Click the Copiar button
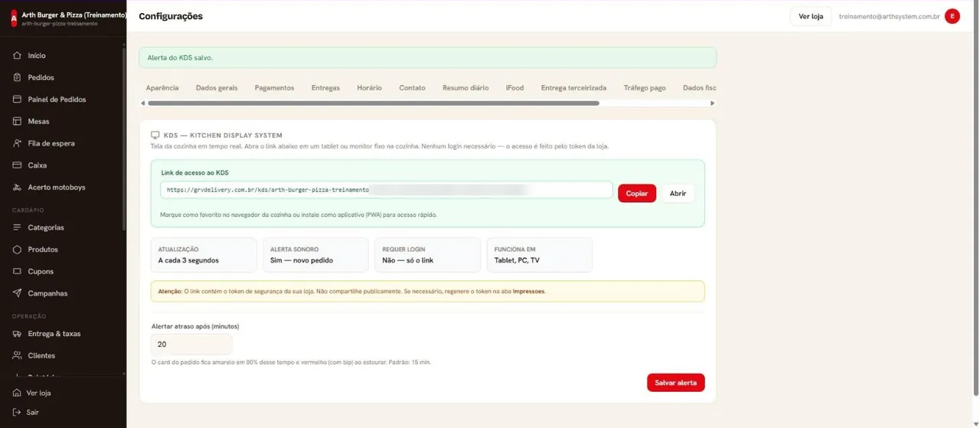Image resolution: width=980 pixels, height=428 pixels. (x=637, y=193)
